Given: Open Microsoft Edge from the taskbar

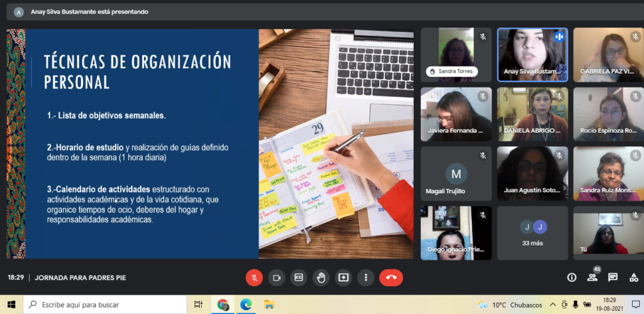Looking at the screenshot, I should tap(246, 305).
